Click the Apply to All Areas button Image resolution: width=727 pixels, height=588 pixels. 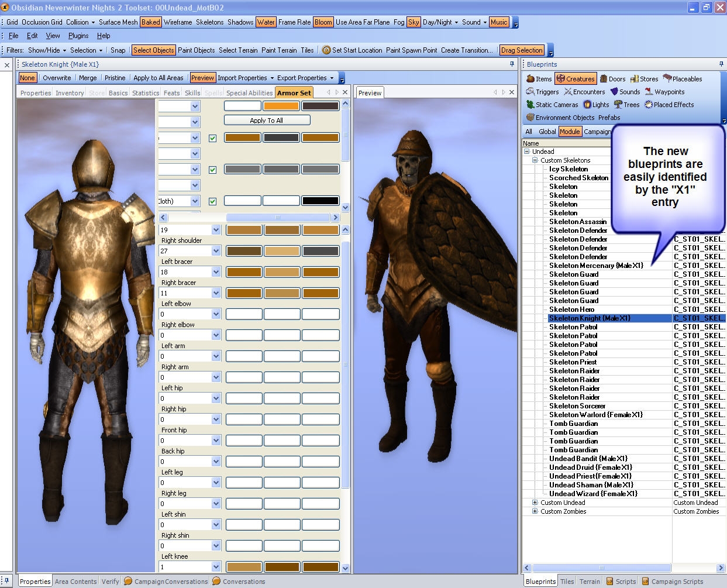(158, 78)
